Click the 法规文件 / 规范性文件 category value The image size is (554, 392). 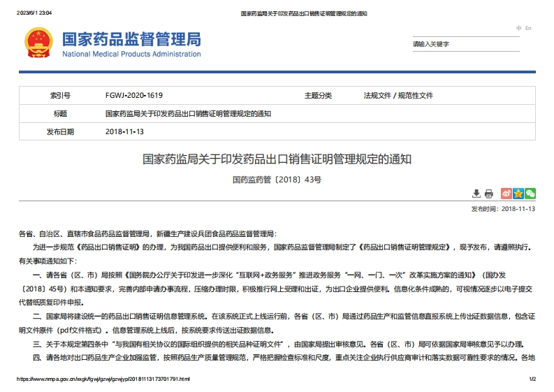click(398, 96)
